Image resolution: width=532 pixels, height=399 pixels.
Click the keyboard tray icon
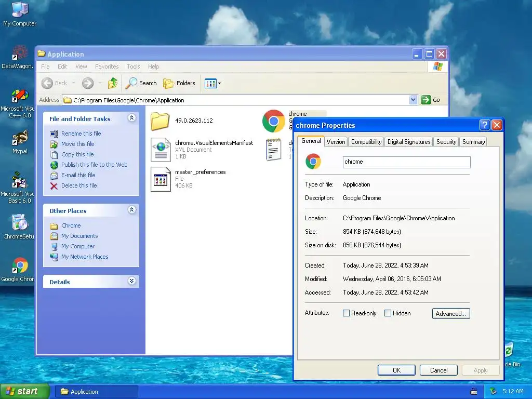click(474, 392)
